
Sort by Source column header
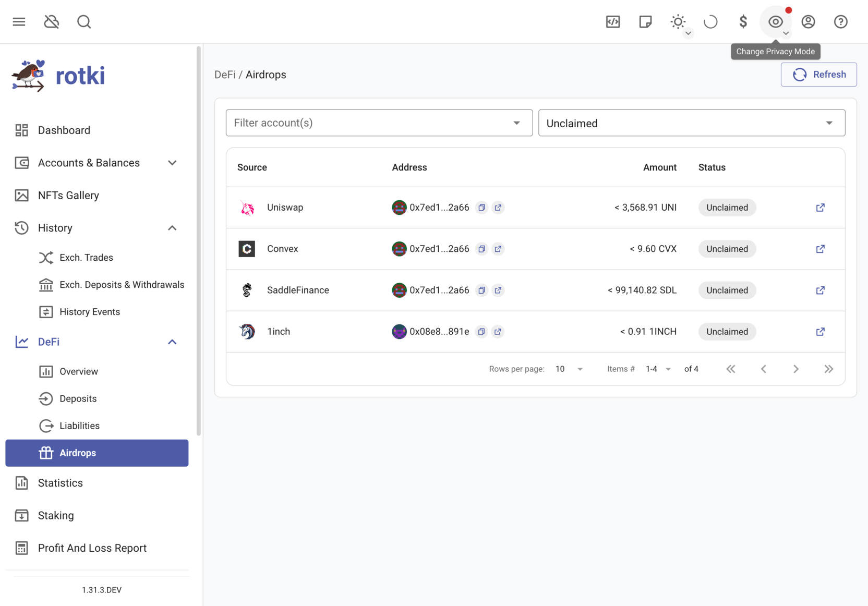point(252,167)
